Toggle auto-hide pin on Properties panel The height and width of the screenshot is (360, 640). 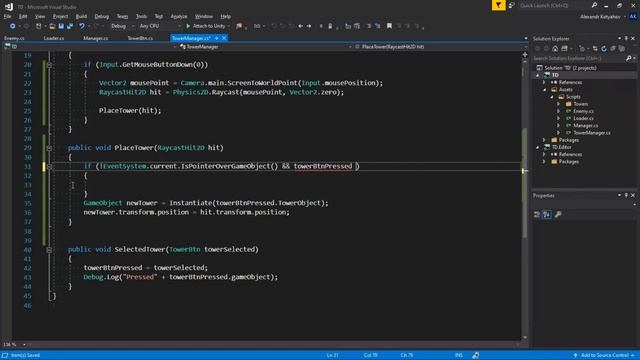pos(626,196)
